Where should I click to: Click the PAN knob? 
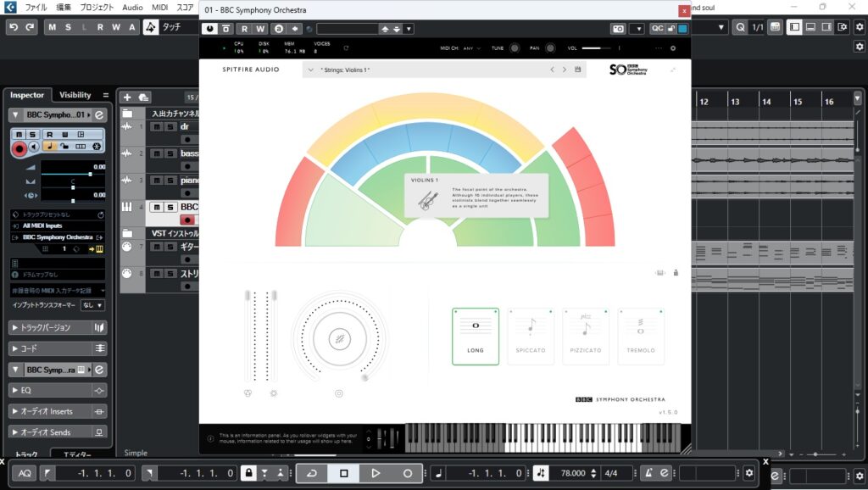(549, 48)
